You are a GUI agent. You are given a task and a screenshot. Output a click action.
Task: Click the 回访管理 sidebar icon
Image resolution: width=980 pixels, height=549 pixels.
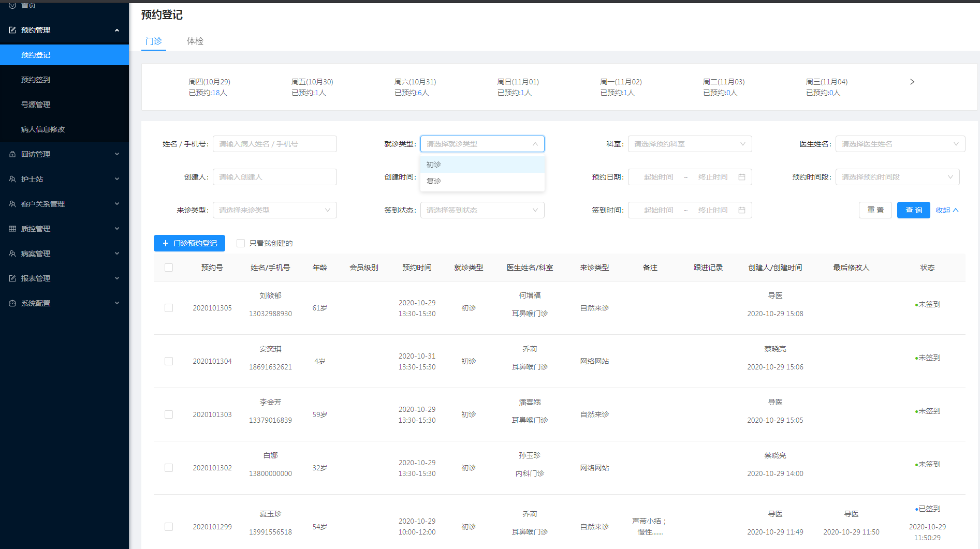12,154
